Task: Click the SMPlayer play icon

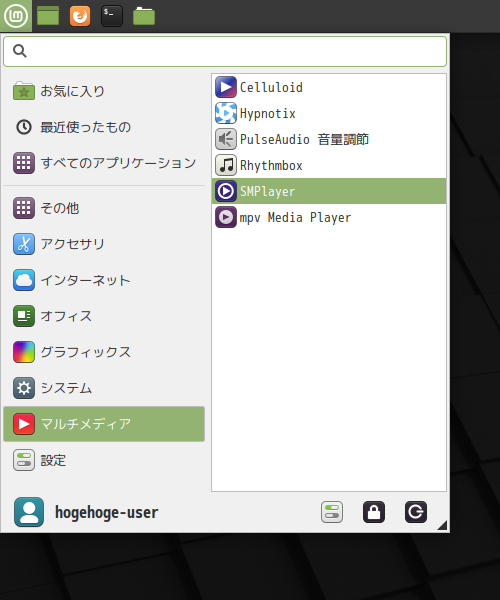Action: [x=226, y=191]
